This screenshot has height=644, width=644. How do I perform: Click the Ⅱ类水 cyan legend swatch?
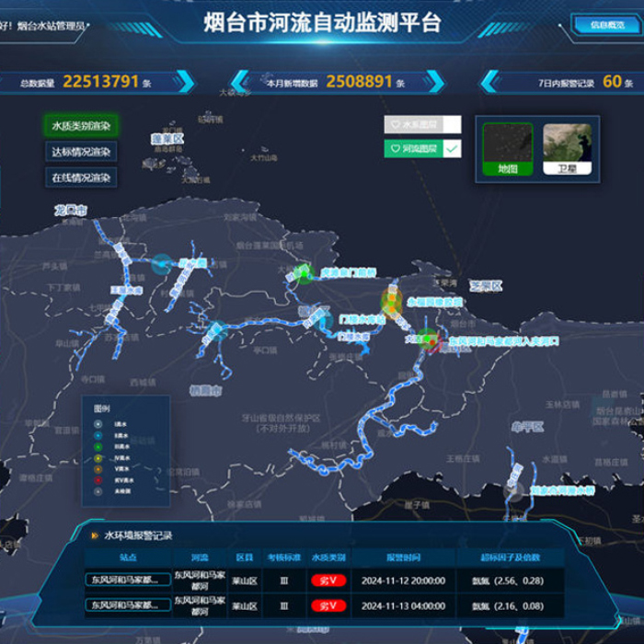pyautogui.click(x=98, y=435)
